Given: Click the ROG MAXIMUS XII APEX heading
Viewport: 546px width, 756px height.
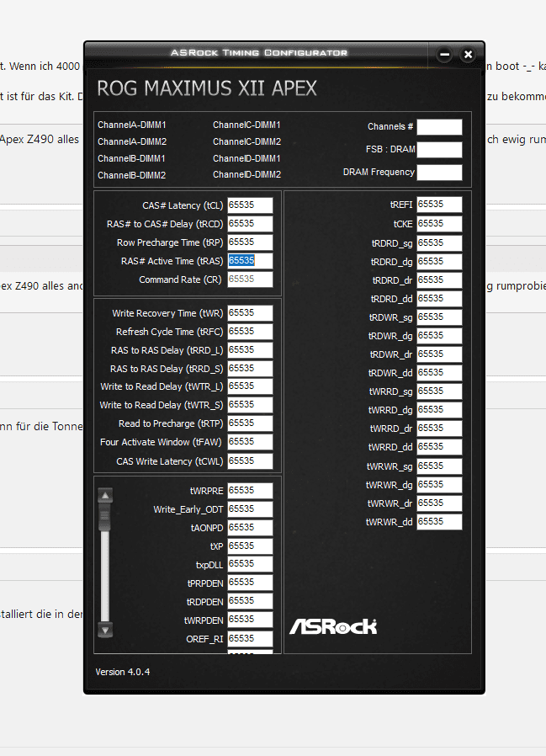Looking at the screenshot, I should pyautogui.click(x=207, y=88).
